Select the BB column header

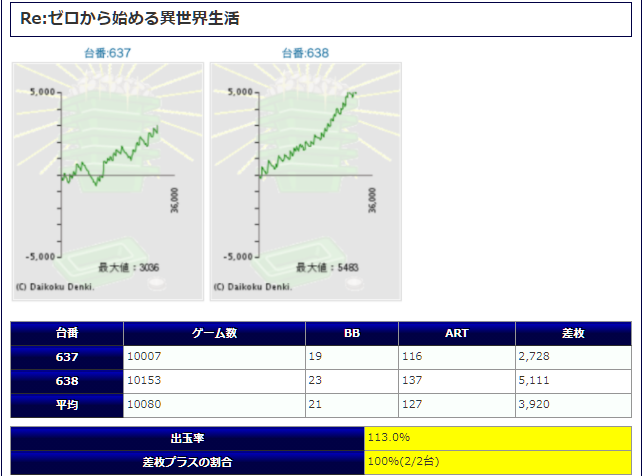[x=352, y=333]
